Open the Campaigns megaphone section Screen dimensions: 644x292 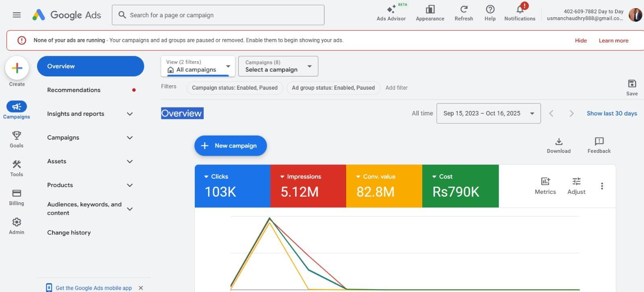coord(17,110)
